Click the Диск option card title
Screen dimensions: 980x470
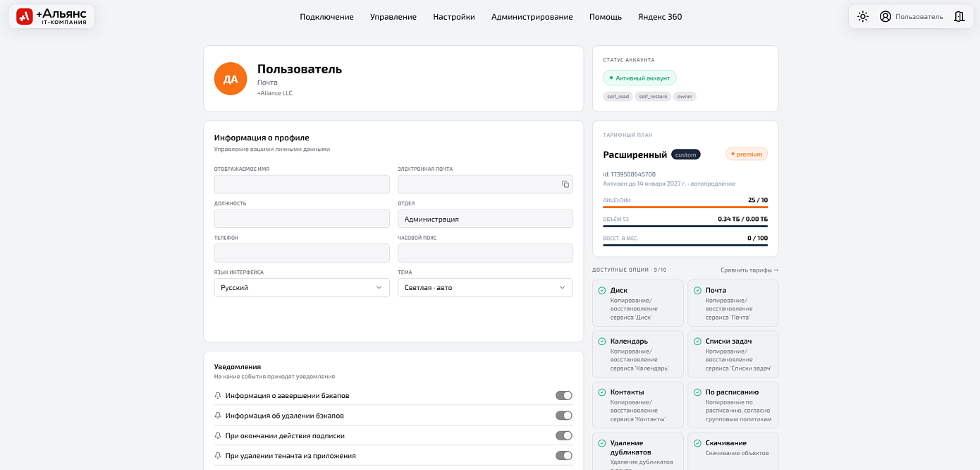click(x=619, y=290)
